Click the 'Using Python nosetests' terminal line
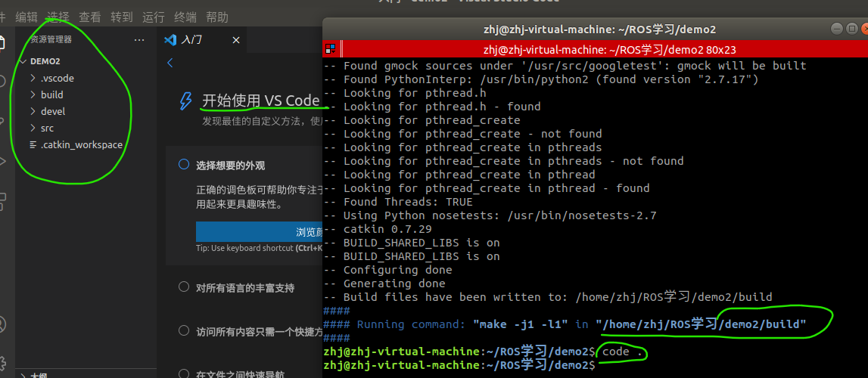The image size is (868, 378). (490, 215)
